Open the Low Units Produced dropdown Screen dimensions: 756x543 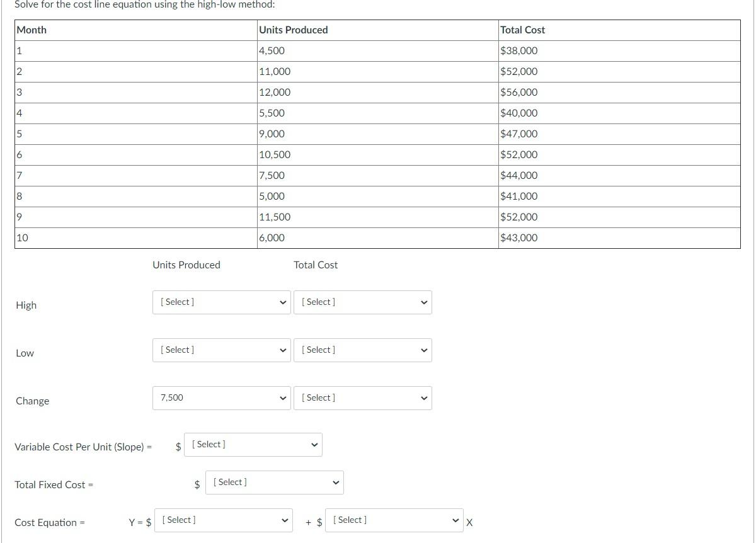click(221, 350)
